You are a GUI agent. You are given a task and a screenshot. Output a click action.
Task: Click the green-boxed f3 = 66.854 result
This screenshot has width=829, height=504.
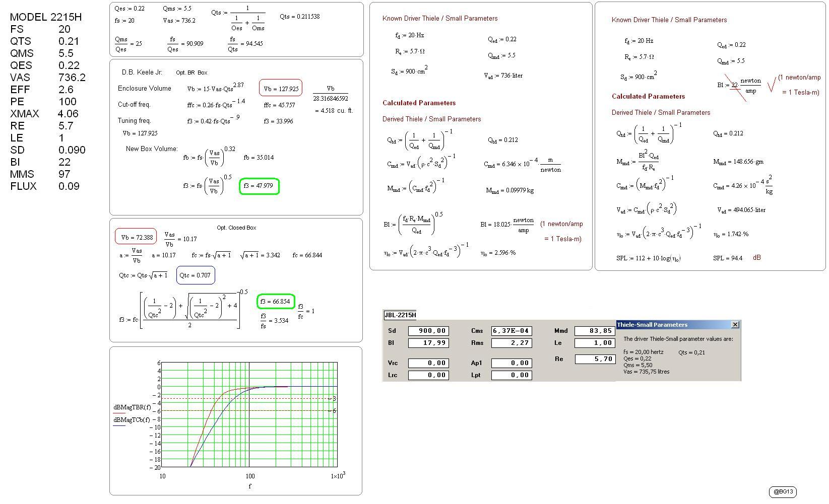[x=276, y=302]
